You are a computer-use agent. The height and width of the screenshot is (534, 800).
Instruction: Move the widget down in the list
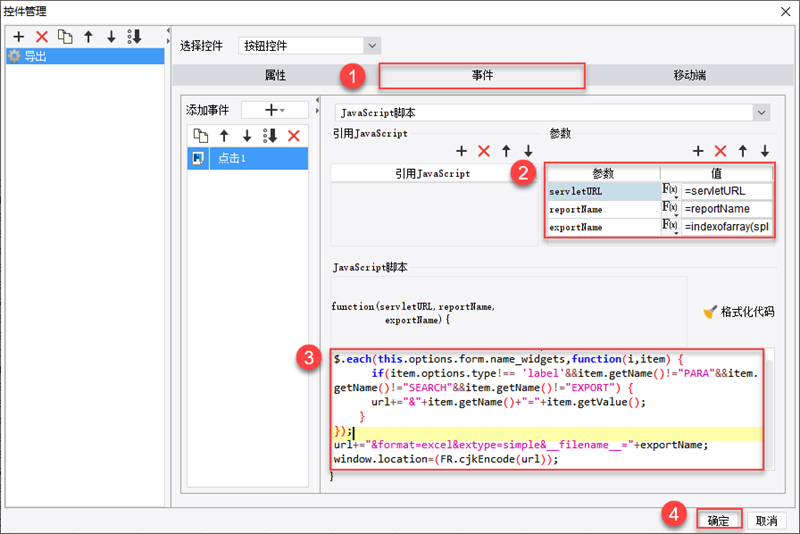tap(111, 37)
